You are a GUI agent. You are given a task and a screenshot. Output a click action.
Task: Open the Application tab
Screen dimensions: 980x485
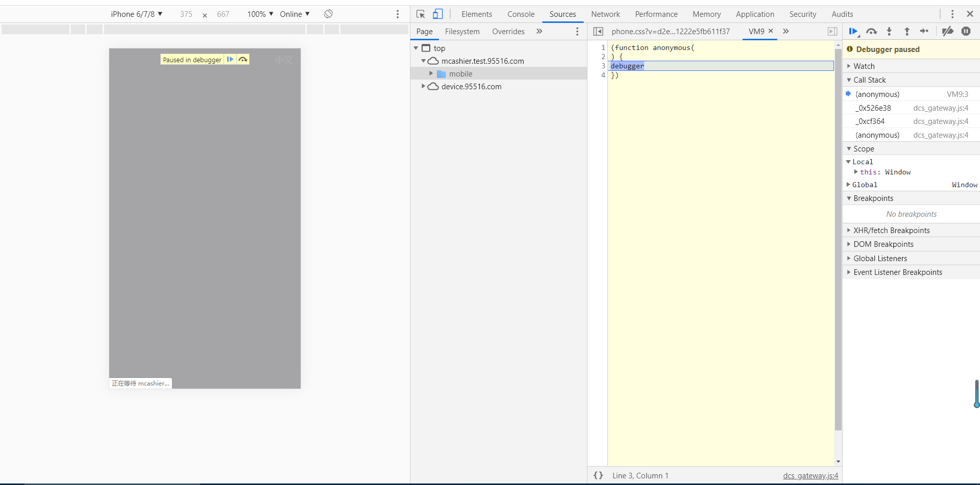coord(755,14)
